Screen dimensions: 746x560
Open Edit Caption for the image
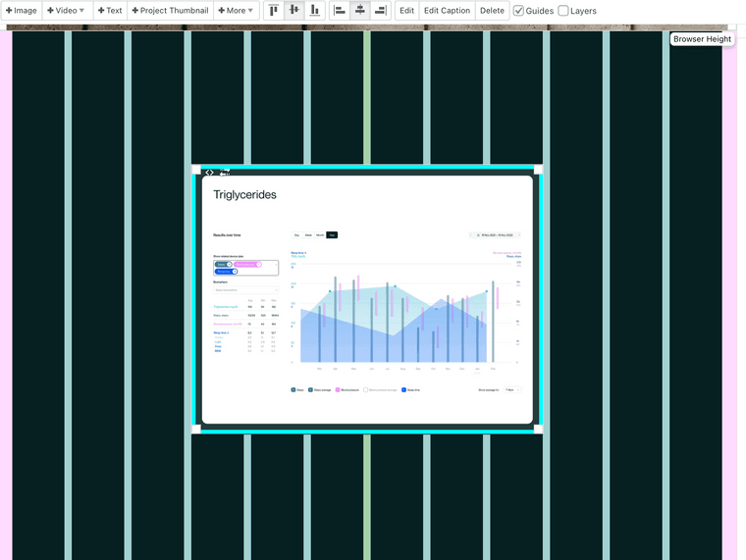447,11
